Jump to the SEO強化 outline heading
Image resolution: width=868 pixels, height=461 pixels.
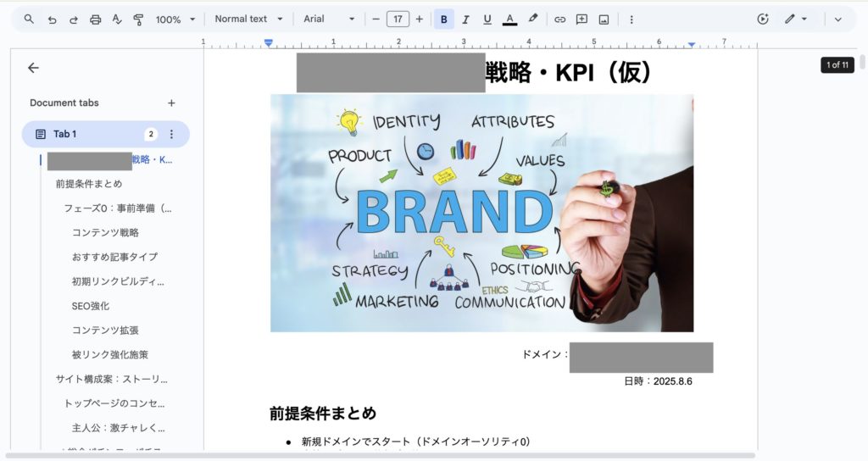[x=91, y=306]
